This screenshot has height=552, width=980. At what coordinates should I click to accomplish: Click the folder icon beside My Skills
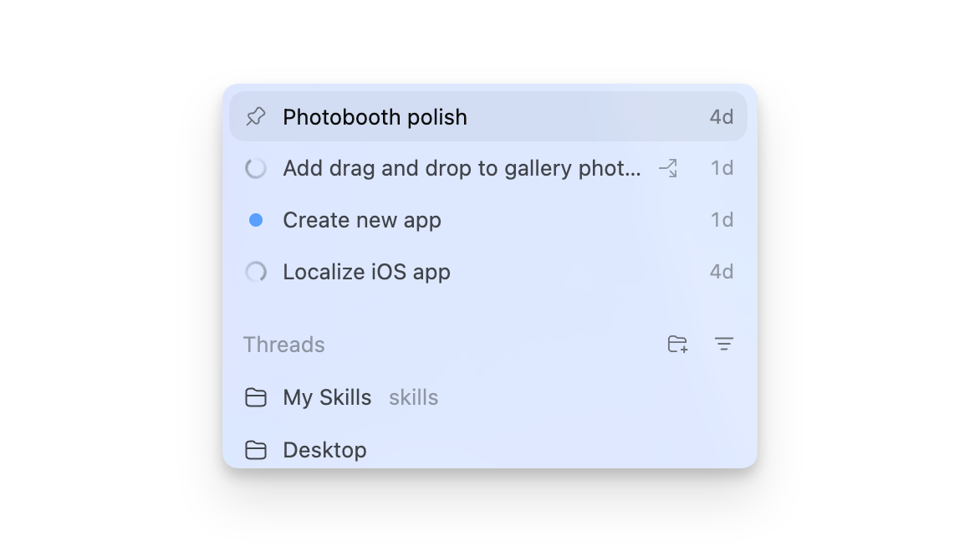(256, 397)
